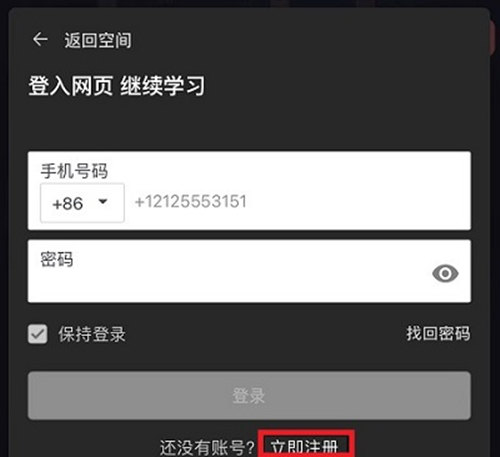
Task: Expand the caret next to +86
Action: tap(103, 201)
